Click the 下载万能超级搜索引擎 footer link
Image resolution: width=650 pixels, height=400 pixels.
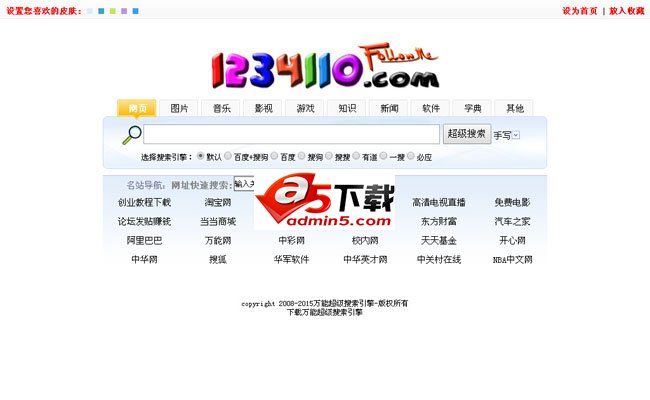click(325, 312)
